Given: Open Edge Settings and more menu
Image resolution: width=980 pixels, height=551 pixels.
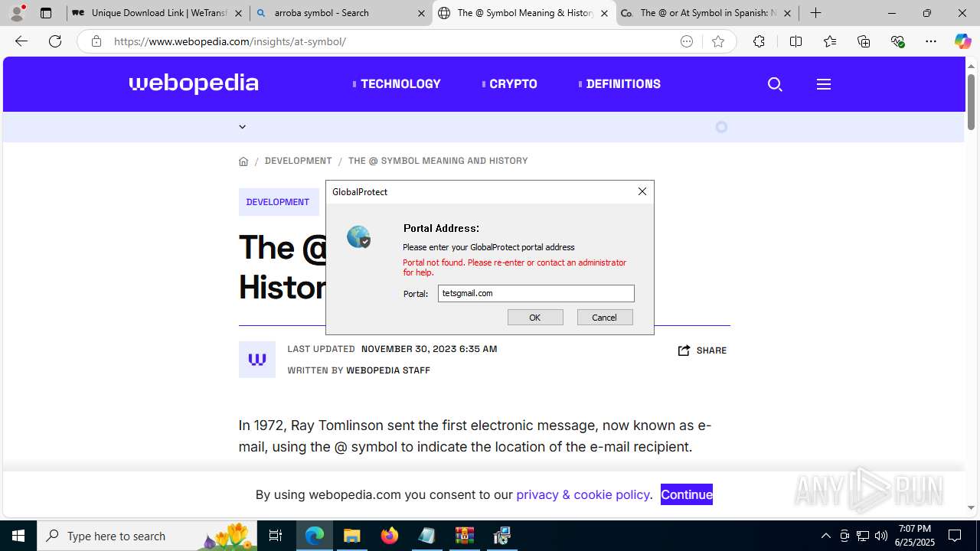Looking at the screenshot, I should tap(931, 41).
